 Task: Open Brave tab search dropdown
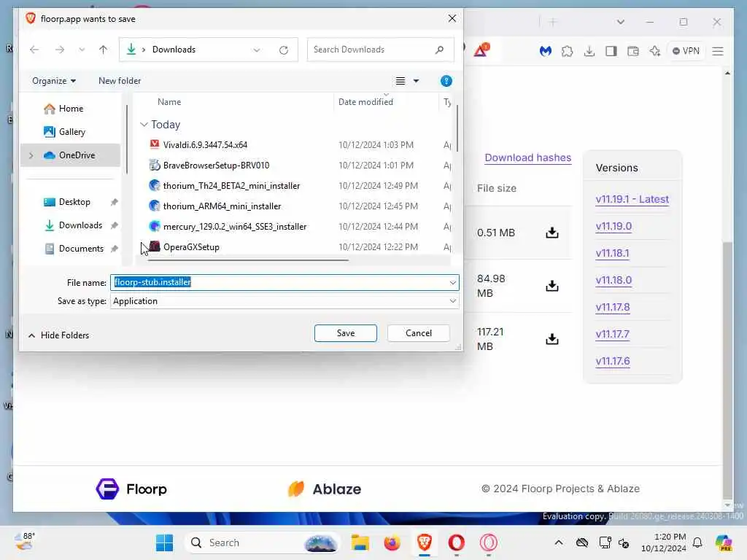(620, 22)
